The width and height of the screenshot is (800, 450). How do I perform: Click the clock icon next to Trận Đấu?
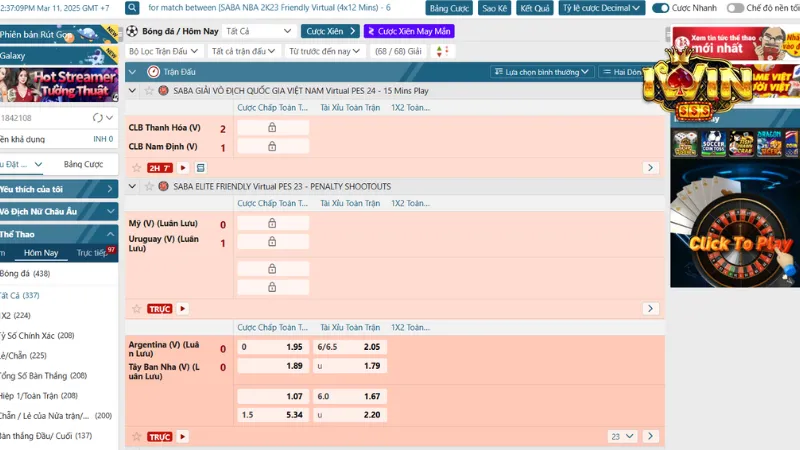[x=153, y=72]
